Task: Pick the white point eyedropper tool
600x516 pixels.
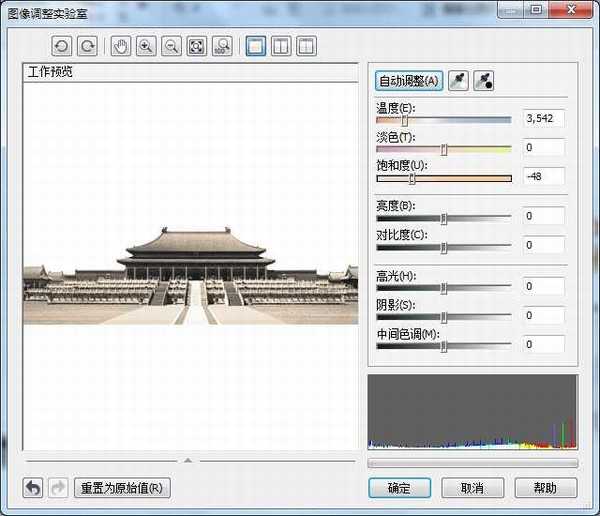Action: tap(457, 81)
